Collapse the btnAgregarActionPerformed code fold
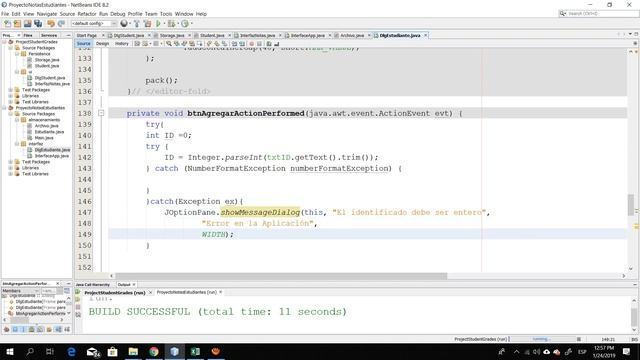Image resolution: width=640 pixels, height=360 pixels. (x=101, y=113)
